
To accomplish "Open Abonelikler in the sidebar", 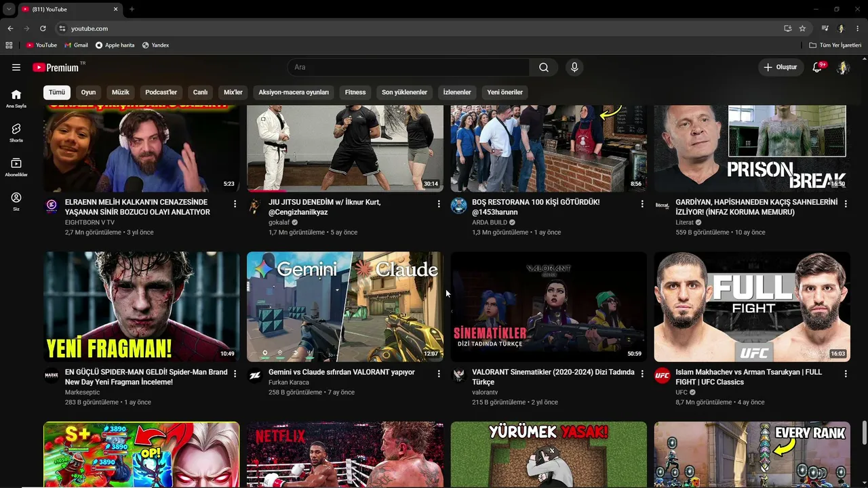I will [16, 167].
